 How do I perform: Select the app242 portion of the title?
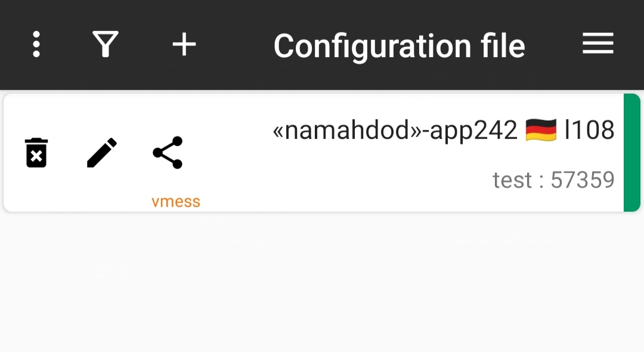[473, 131]
